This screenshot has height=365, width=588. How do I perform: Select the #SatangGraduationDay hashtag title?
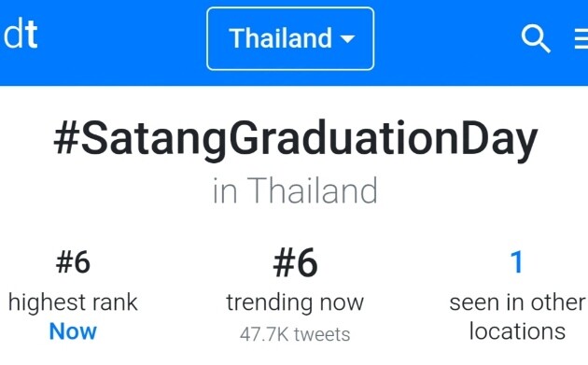pos(296,139)
